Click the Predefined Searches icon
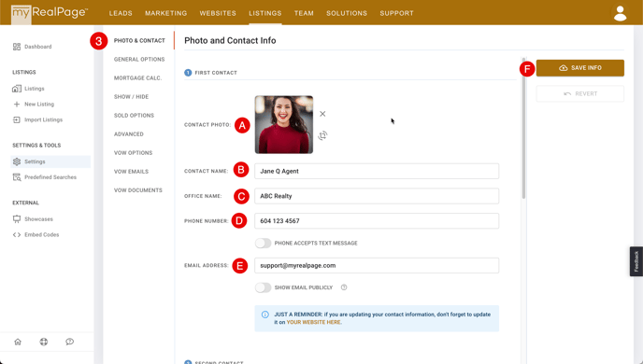Viewport: 643px width, 364px height. pos(17,177)
